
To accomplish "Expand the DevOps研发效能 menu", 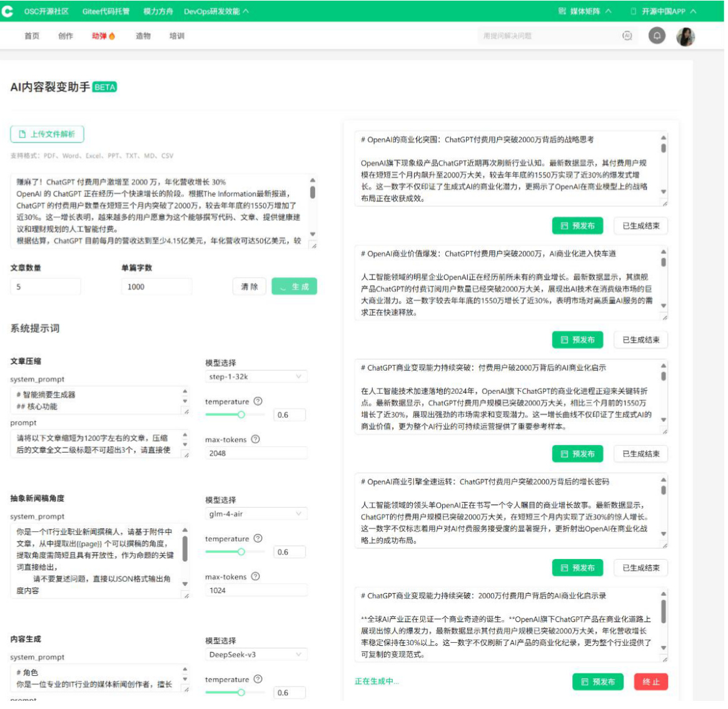I will pyautogui.click(x=217, y=11).
